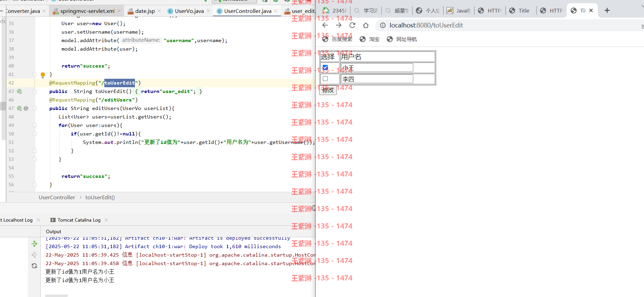Click the gutter web mapping icon on line 47

[19, 108]
